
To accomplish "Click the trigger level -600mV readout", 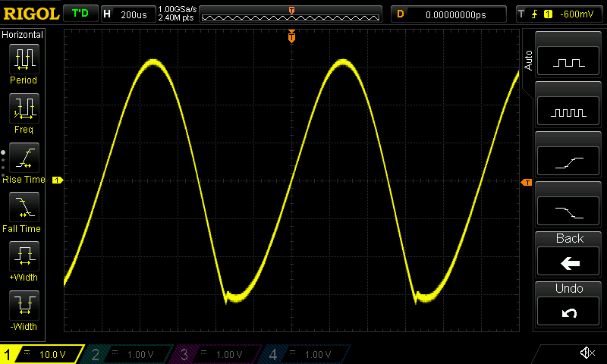I will (x=577, y=14).
